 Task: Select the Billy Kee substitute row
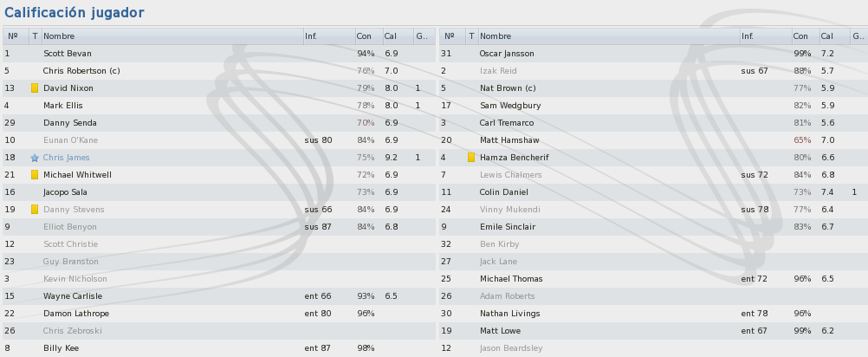coord(219,348)
